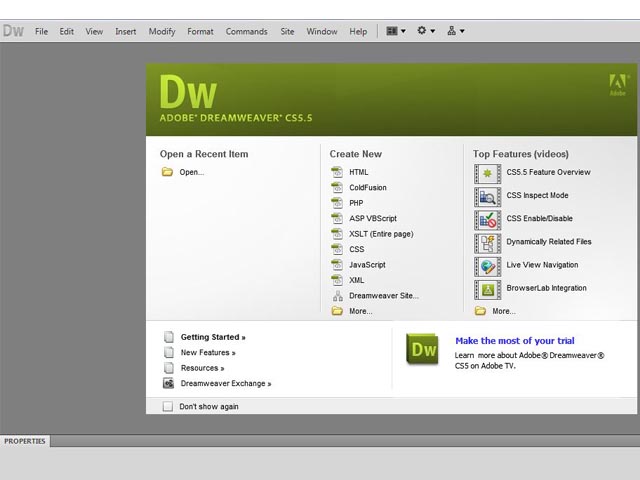640x480 pixels.
Task: Click the Dreamweaver Exchange icon
Action: 168,383
